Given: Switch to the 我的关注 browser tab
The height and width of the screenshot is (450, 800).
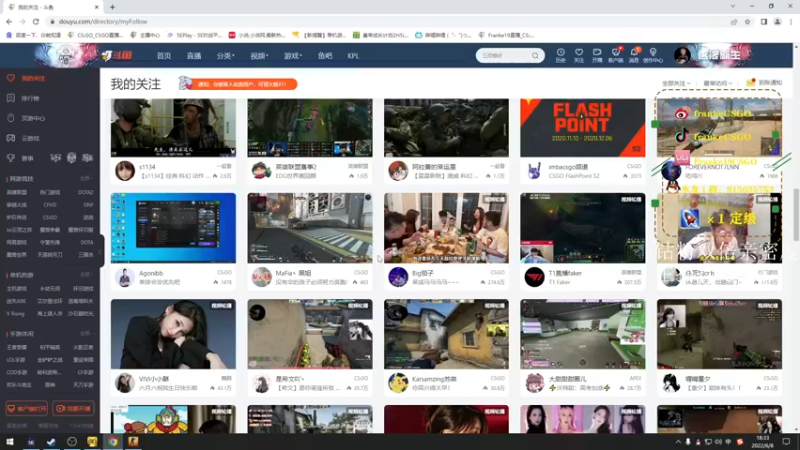Looking at the screenshot, I should 53,7.
